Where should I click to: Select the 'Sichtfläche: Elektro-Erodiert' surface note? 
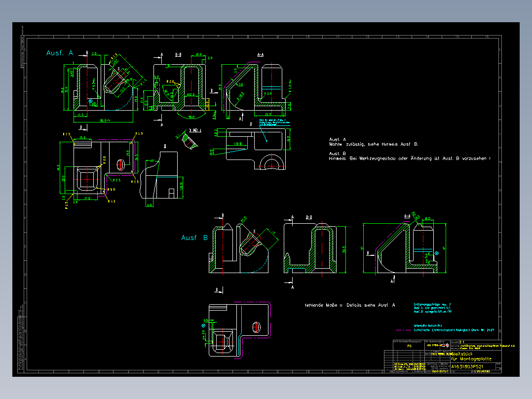click(454, 330)
